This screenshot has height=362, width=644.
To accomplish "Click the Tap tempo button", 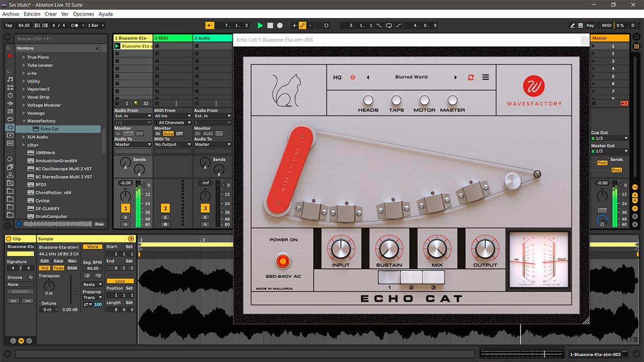I will tap(9, 25).
